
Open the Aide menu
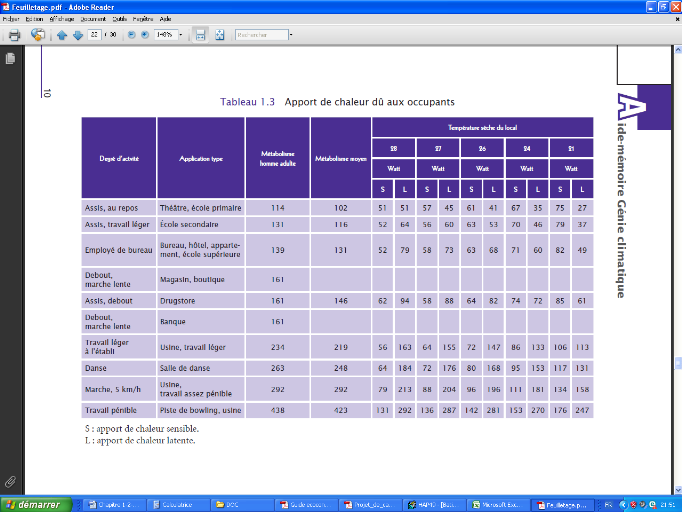point(165,19)
